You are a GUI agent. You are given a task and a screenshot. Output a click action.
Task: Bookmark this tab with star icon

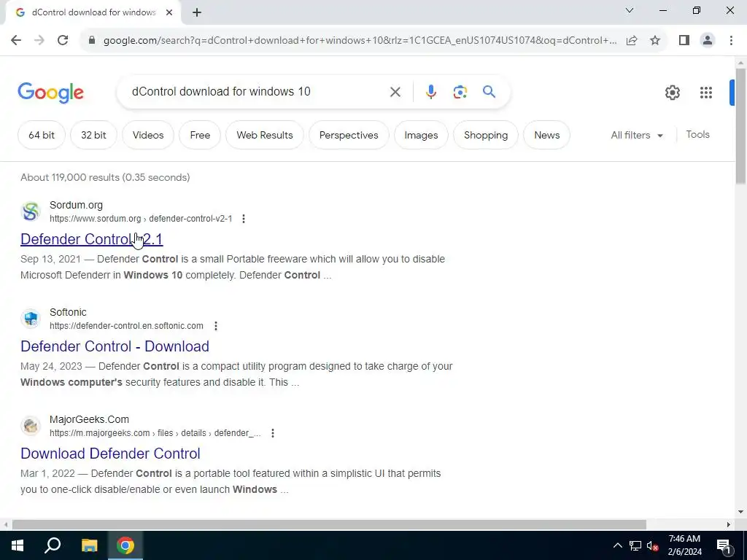655,41
